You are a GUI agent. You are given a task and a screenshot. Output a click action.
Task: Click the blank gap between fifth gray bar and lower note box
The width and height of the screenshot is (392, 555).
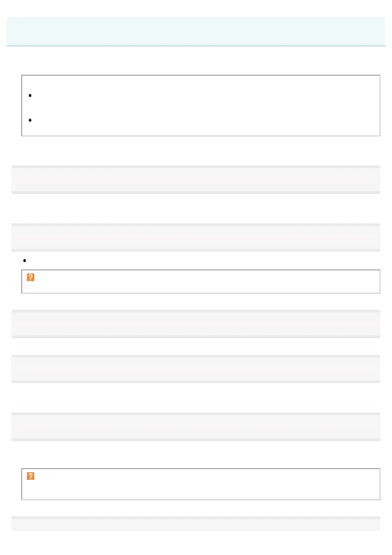point(196,455)
